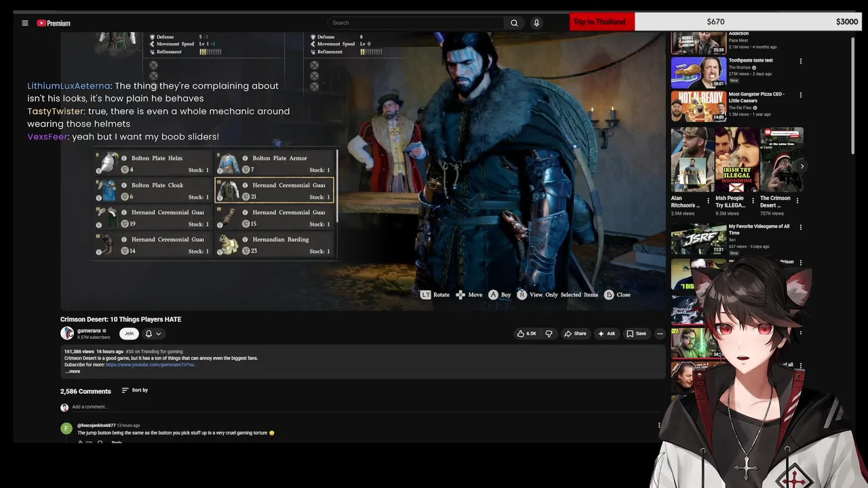
Task: Open the Alan Ritchson's short thumbnail
Action: 691,160
